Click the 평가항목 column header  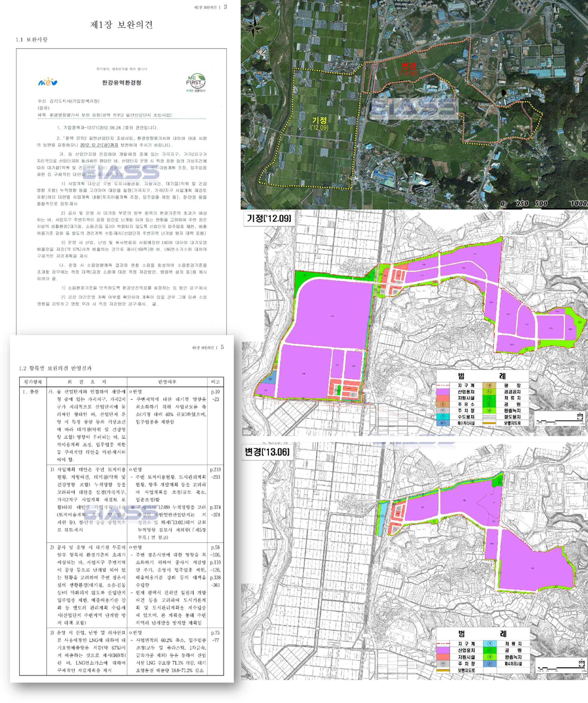click(33, 382)
